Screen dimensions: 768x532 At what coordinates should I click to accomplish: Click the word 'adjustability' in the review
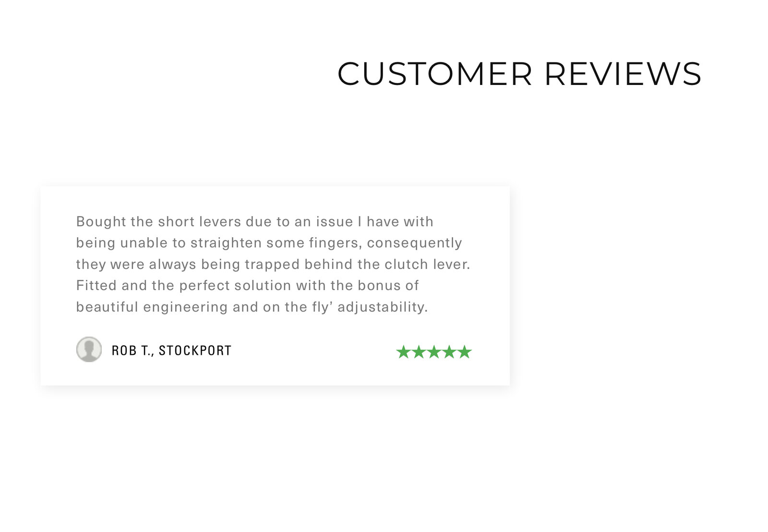point(382,307)
